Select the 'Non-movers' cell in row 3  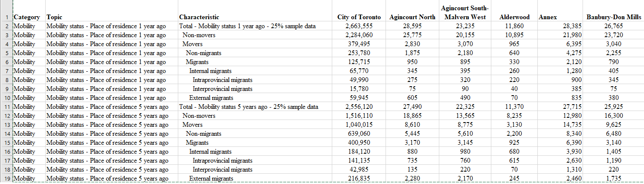tap(255, 35)
